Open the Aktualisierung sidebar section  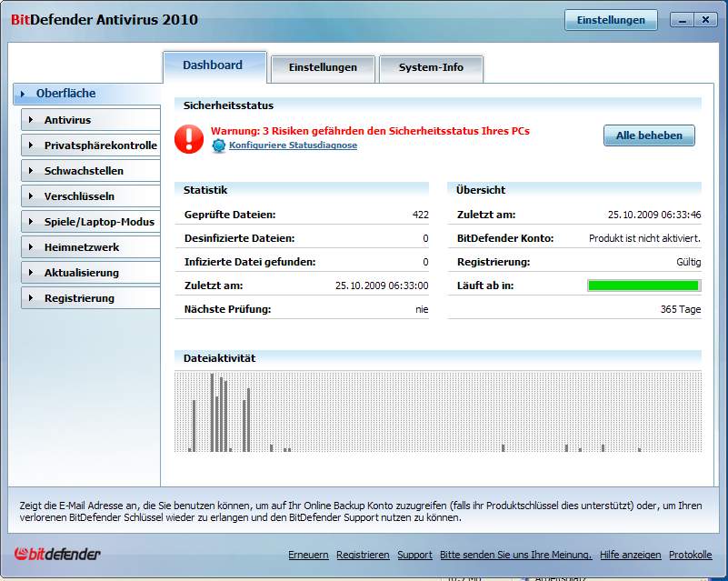click(91, 273)
